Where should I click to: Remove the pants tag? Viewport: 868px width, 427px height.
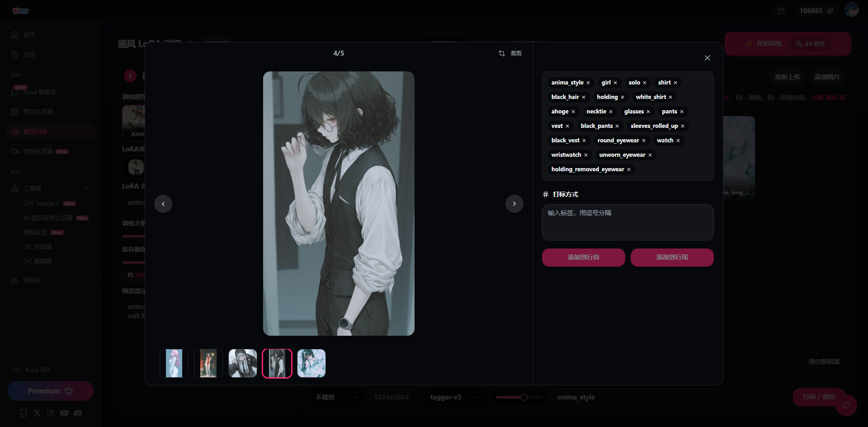click(682, 112)
